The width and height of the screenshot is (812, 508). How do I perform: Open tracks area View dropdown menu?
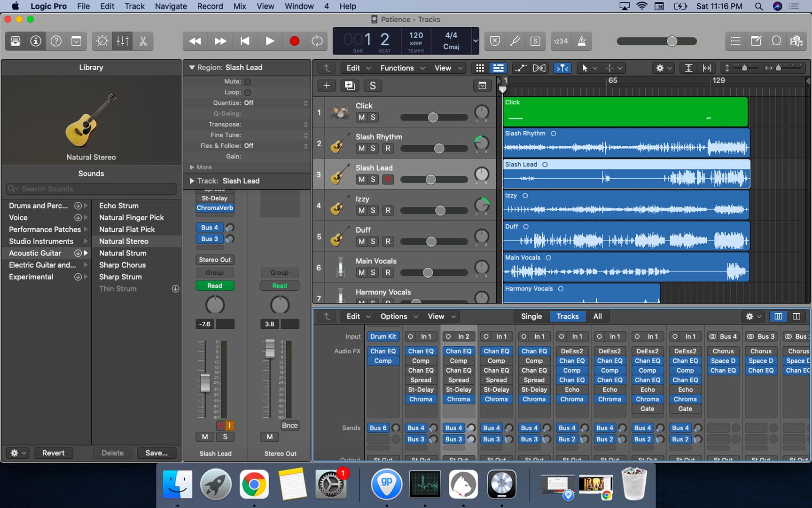tap(448, 68)
